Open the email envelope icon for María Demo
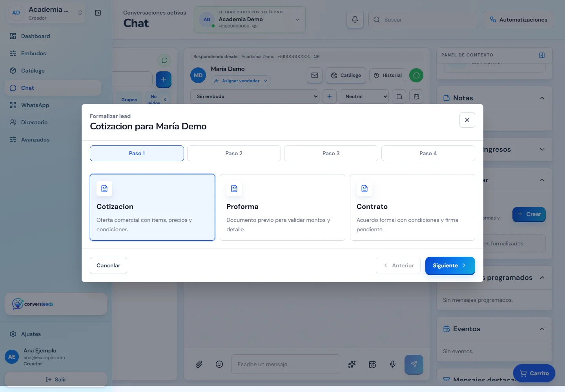The width and height of the screenshot is (565, 392). point(315,75)
